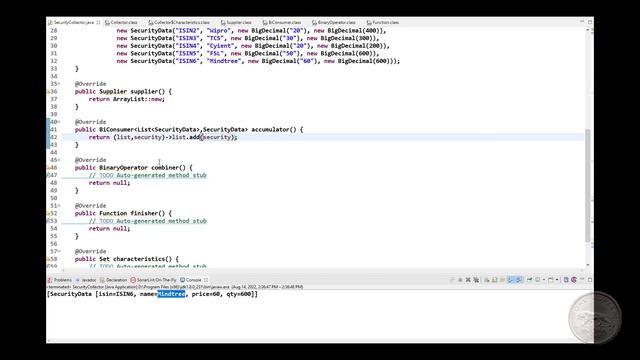Collapse the finisher method fold at line 51
640x360 pixels.
coord(59,206)
